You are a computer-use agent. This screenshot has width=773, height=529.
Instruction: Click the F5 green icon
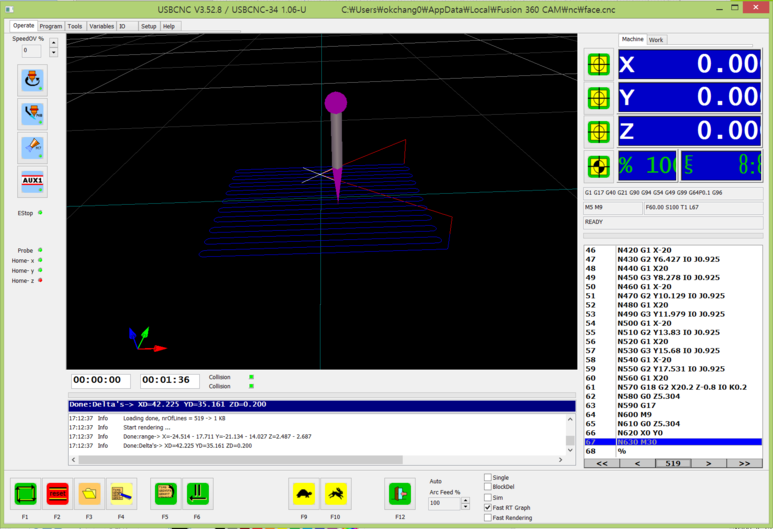tap(165, 494)
